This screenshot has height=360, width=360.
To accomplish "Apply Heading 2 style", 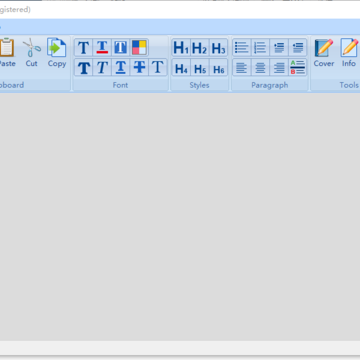I will 200,48.
